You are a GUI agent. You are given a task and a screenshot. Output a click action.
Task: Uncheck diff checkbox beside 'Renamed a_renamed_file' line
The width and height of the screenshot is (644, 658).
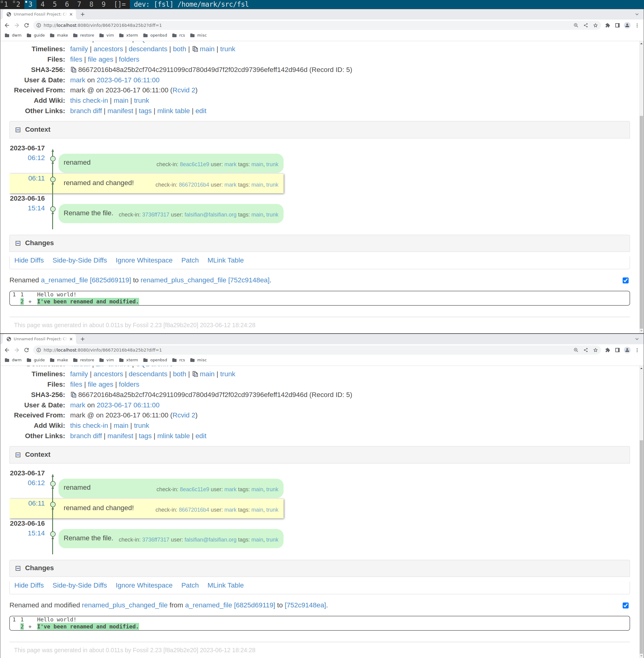(x=625, y=281)
